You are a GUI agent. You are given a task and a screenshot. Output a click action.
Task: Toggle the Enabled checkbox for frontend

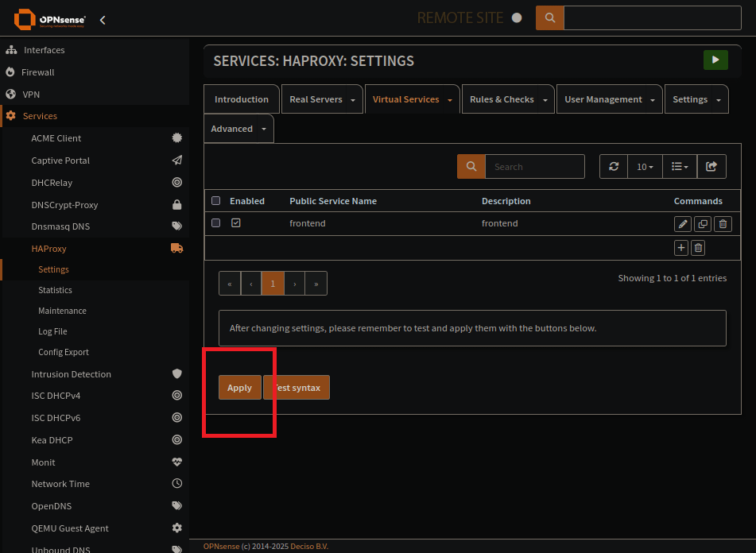(x=236, y=222)
